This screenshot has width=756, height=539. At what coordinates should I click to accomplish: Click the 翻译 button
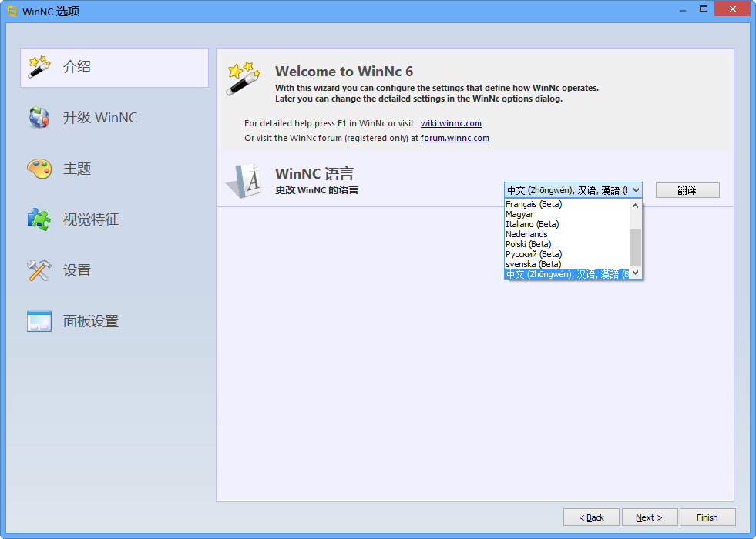(687, 190)
